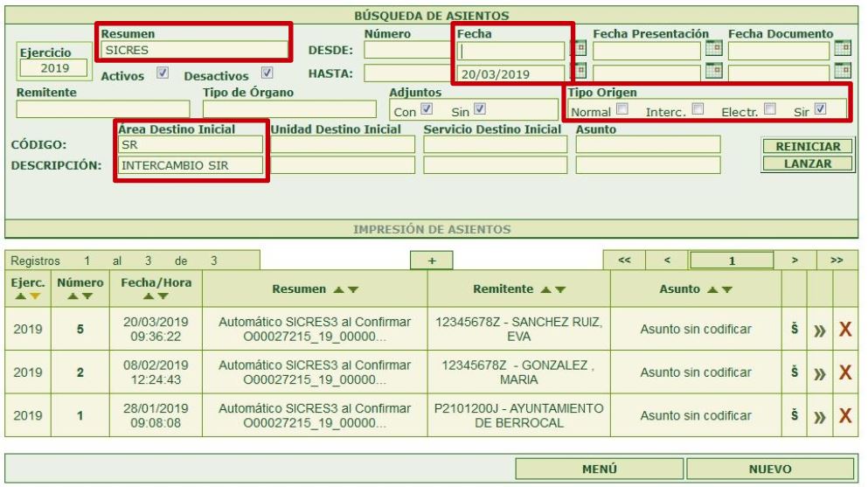Click the REINICIAR button
Viewport: 868px width, 487px height.
tap(808, 147)
